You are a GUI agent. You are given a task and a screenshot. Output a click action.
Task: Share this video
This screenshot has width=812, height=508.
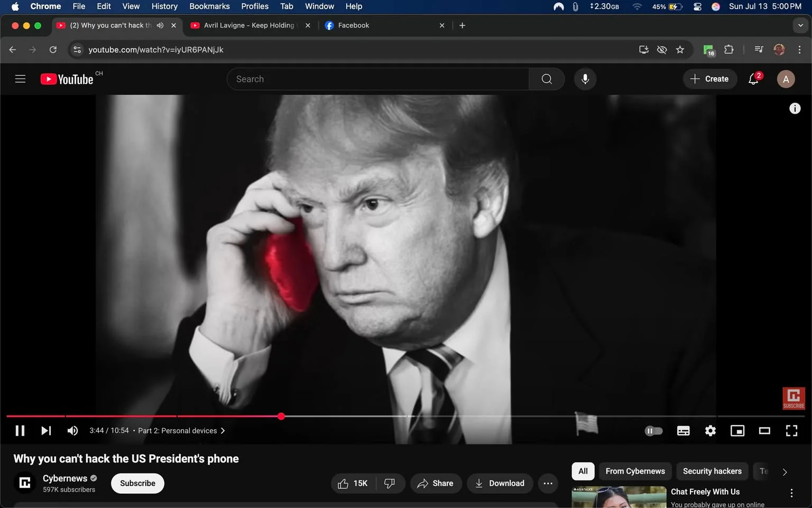click(x=436, y=483)
